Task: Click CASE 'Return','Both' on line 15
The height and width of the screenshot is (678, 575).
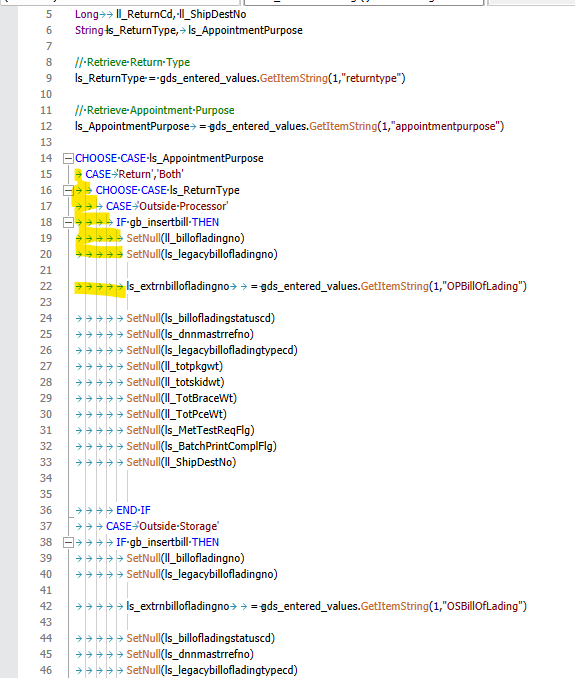Action: coord(134,174)
